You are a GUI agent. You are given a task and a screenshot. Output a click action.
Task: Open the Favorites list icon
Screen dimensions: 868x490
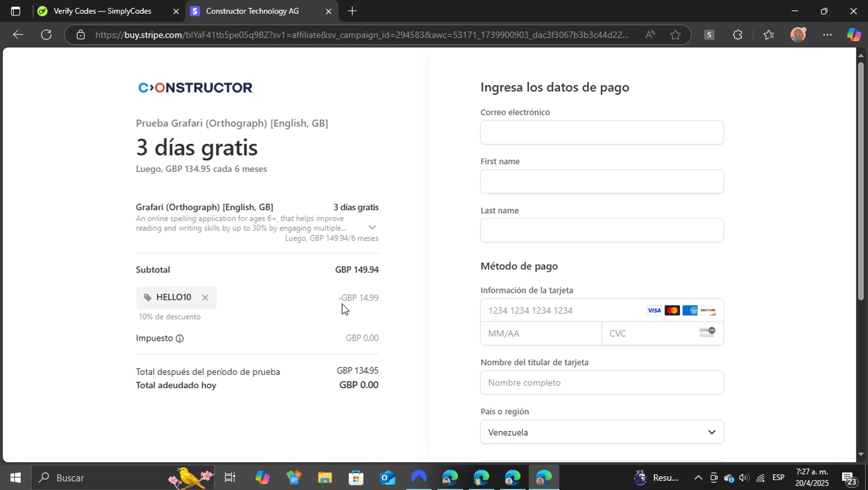pyautogui.click(x=768, y=35)
